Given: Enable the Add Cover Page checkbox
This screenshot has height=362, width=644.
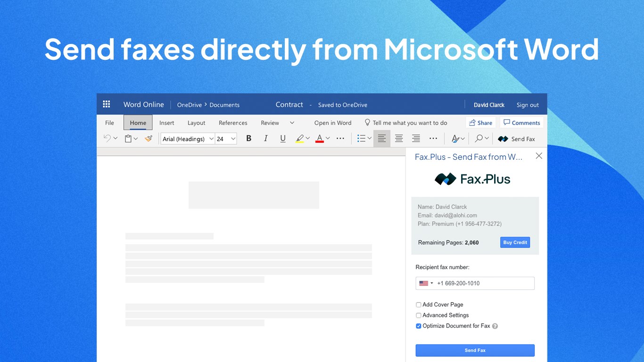Looking at the screenshot, I should [419, 305].
